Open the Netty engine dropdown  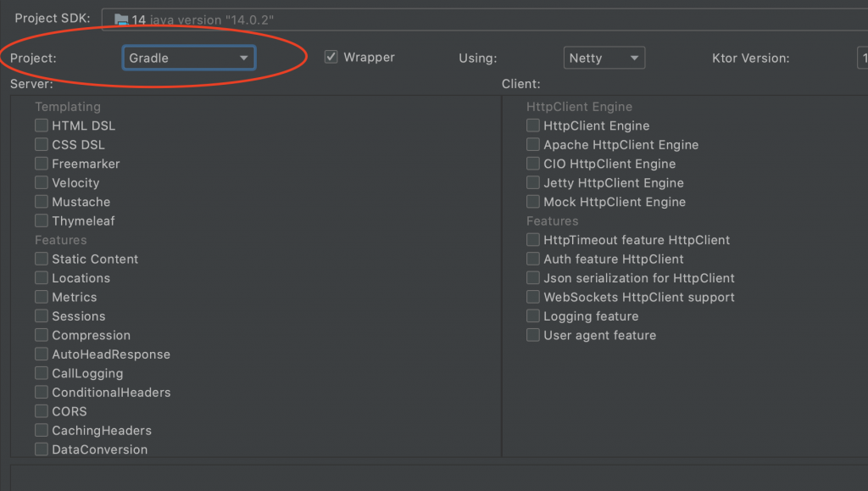click(x=604, y=59)
